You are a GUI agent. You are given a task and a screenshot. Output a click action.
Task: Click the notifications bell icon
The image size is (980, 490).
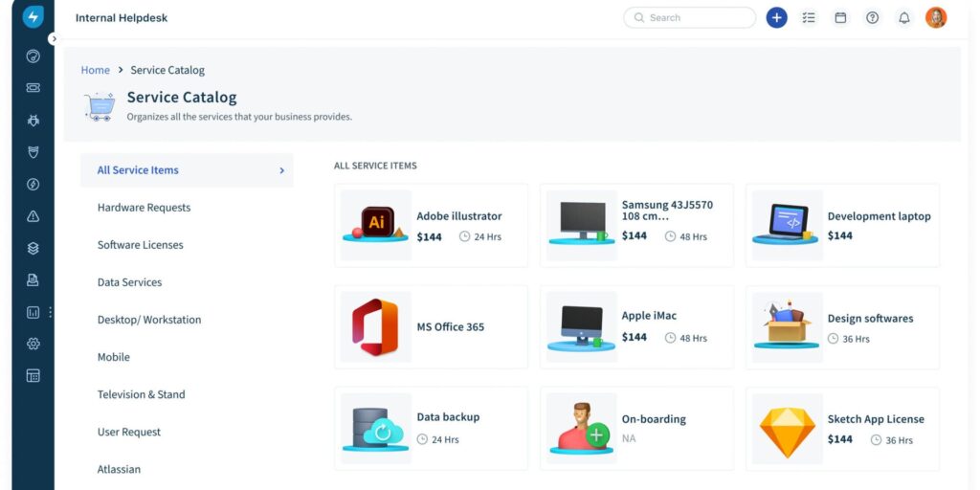(x=903, y=17)
